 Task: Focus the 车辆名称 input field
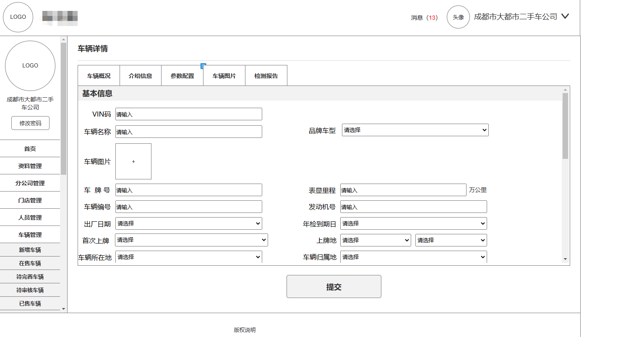[x=189, y=132]
